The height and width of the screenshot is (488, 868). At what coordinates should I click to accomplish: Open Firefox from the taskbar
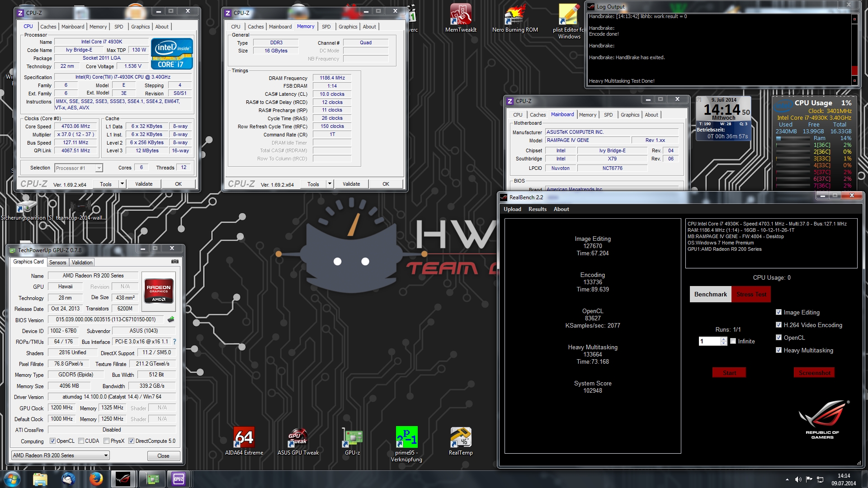96,479
